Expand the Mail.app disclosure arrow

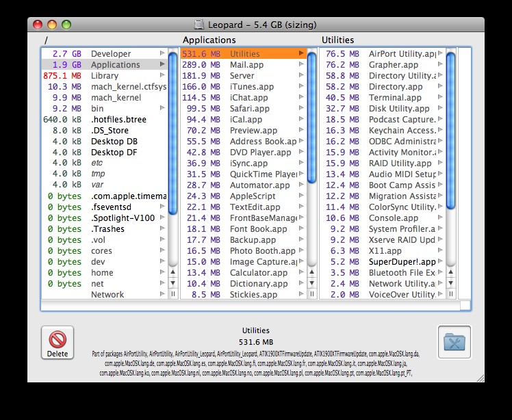tap(301, 64)
